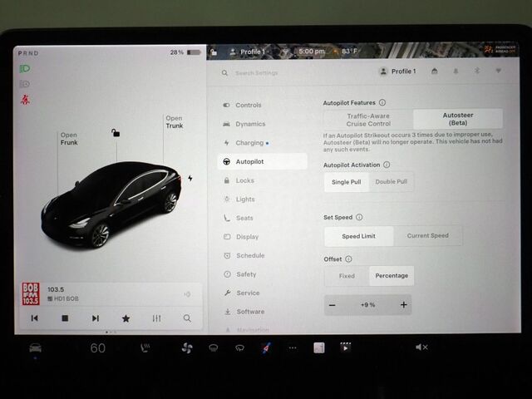Image resolution: width=532 pixels, height=399 pixels.
Task: Open the Profile 1 dropdown in settings header
Action: tap(397, 71)
